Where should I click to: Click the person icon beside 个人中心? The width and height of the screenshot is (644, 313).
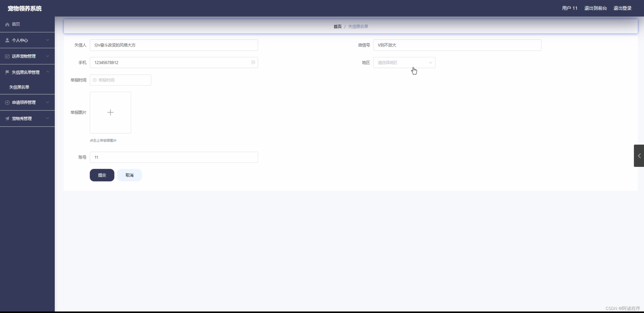(7, 40)
